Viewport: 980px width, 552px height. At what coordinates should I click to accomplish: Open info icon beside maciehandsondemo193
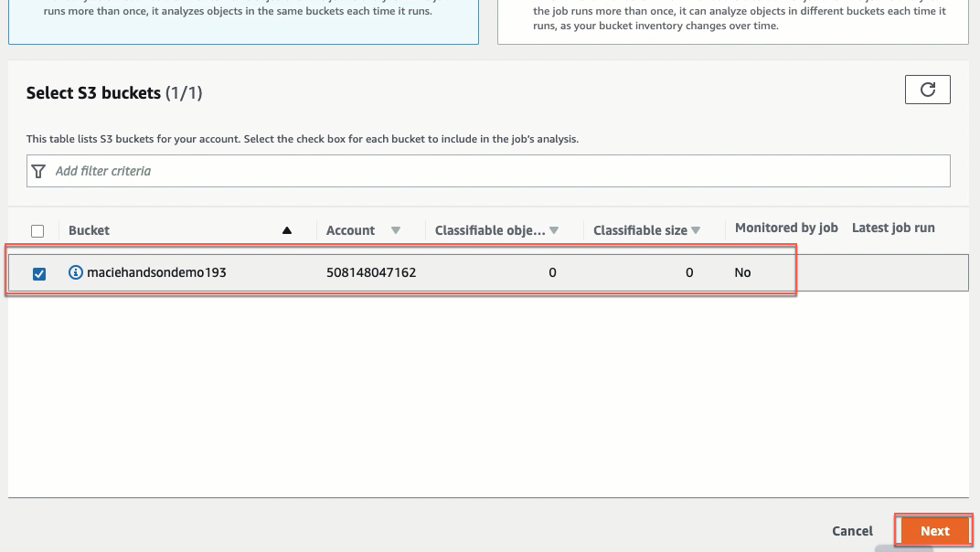[x=76, y=272]
